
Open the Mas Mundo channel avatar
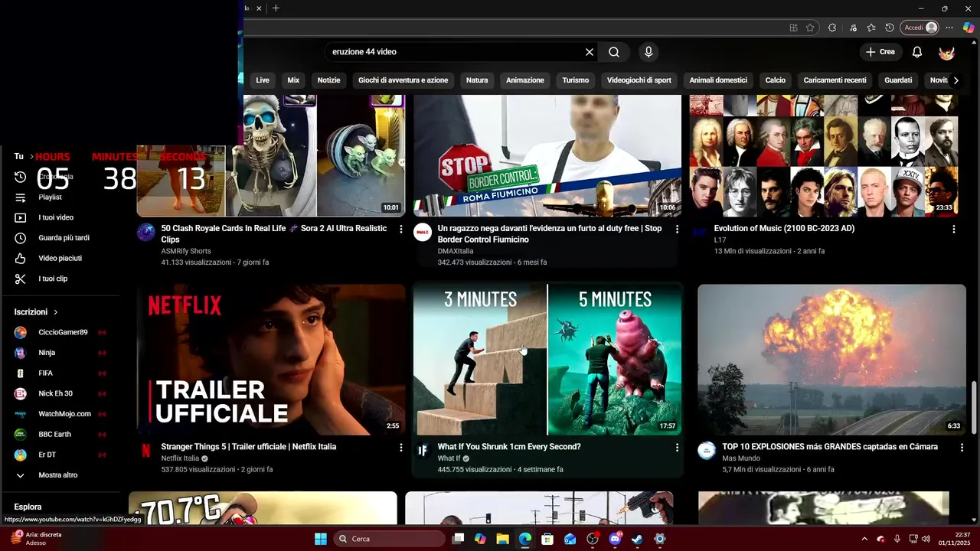(x=707, y=451)
